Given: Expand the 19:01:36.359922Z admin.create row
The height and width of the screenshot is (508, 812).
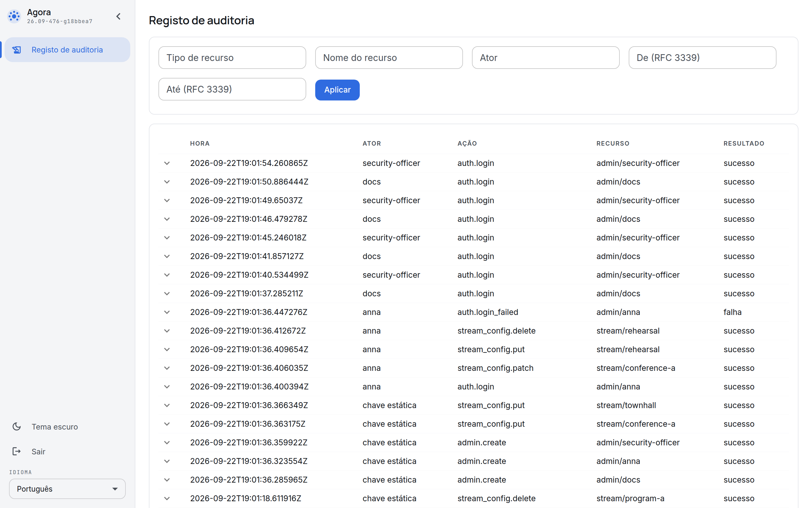Looking at the screenshot, I should [x=167, y=443].
